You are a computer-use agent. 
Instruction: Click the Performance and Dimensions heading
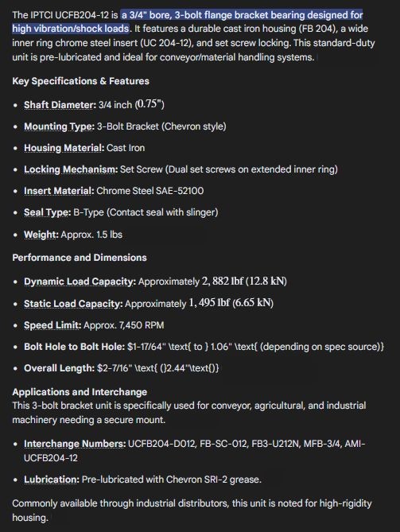tap(80, 258)
